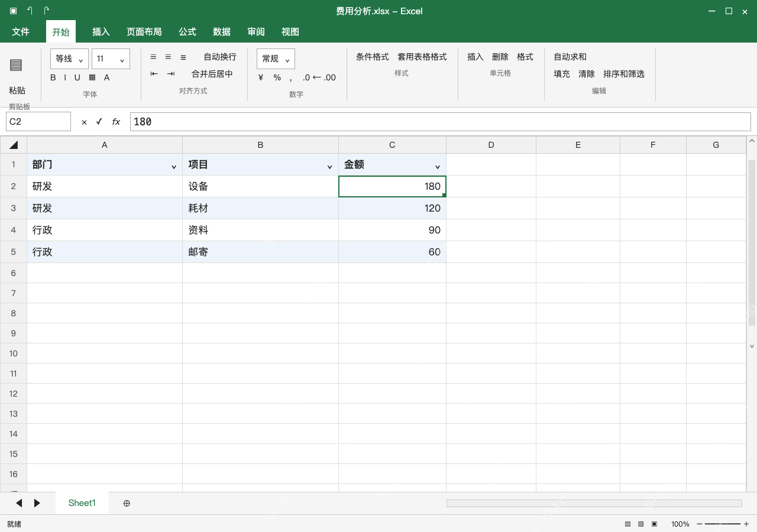Viewport: 757px width, 532px height.
Task: Decrease the cell indent
Action: coord(154,74)
